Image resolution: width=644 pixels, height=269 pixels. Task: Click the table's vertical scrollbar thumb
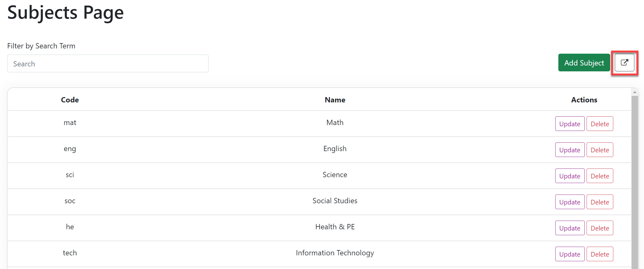635,180
